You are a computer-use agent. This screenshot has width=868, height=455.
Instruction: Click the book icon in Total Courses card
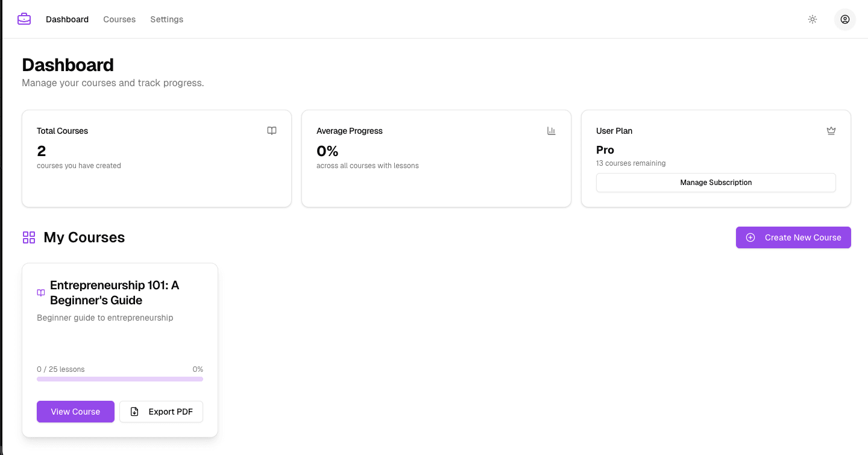[x=272, y=131]
